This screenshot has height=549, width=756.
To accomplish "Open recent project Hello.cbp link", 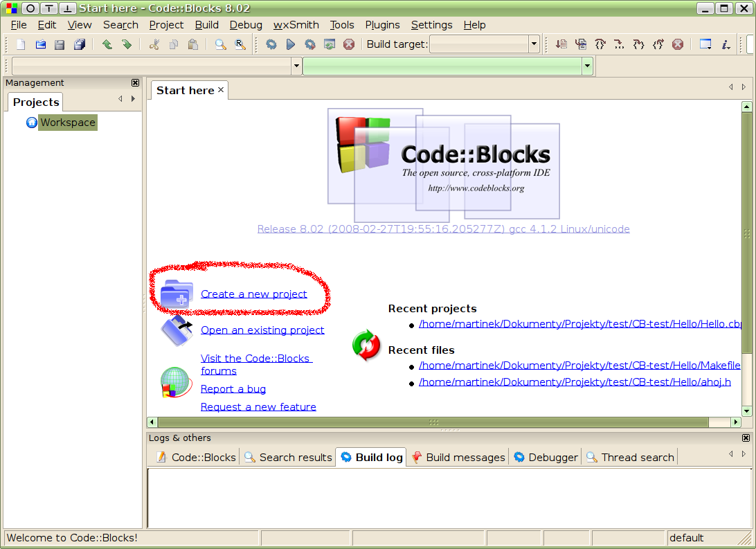I will pyautogui.click(x=580, y=324).
